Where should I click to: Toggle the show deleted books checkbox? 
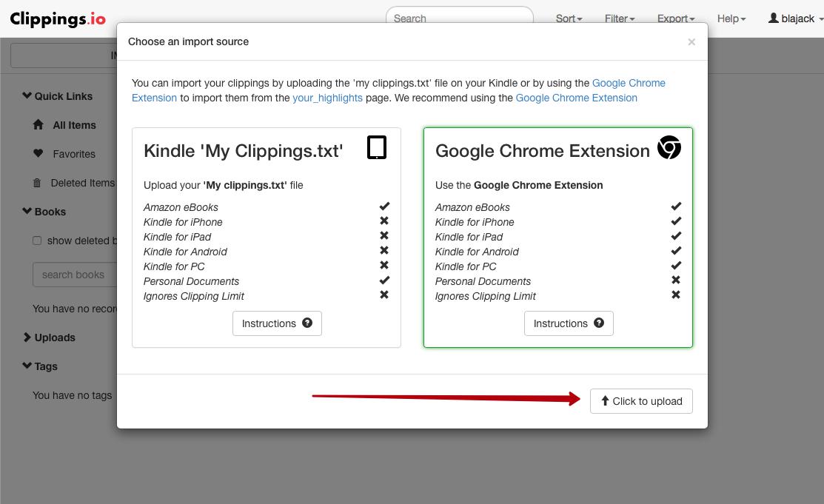click(x=37, y=241)
